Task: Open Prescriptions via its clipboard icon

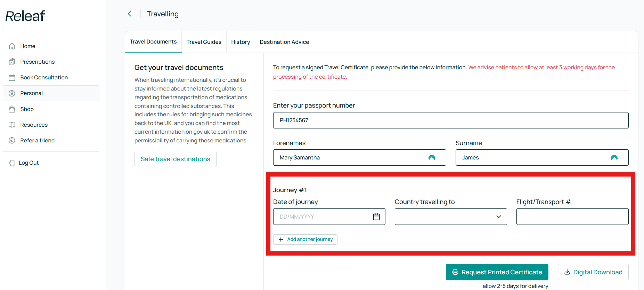Action: pos(12,62)
